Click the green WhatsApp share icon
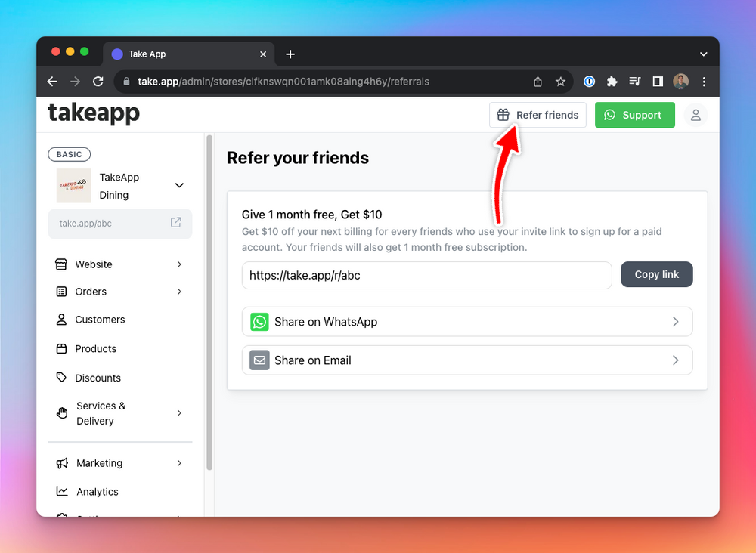The width and height of the screenshot is (756, 553). tap(259, 322)
